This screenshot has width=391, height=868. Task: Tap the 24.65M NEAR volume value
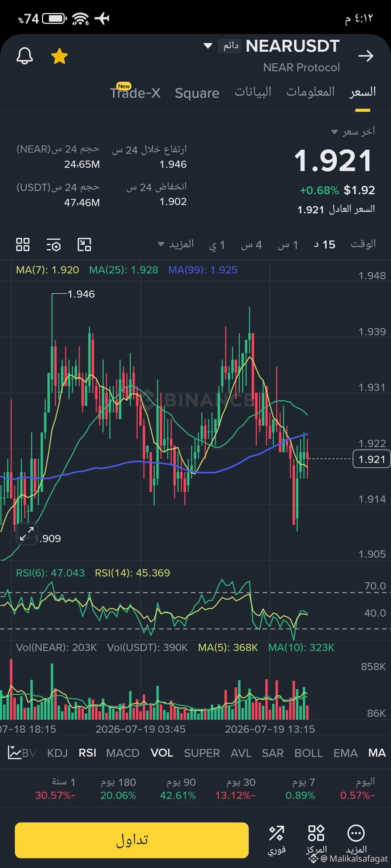pos(82,165)
